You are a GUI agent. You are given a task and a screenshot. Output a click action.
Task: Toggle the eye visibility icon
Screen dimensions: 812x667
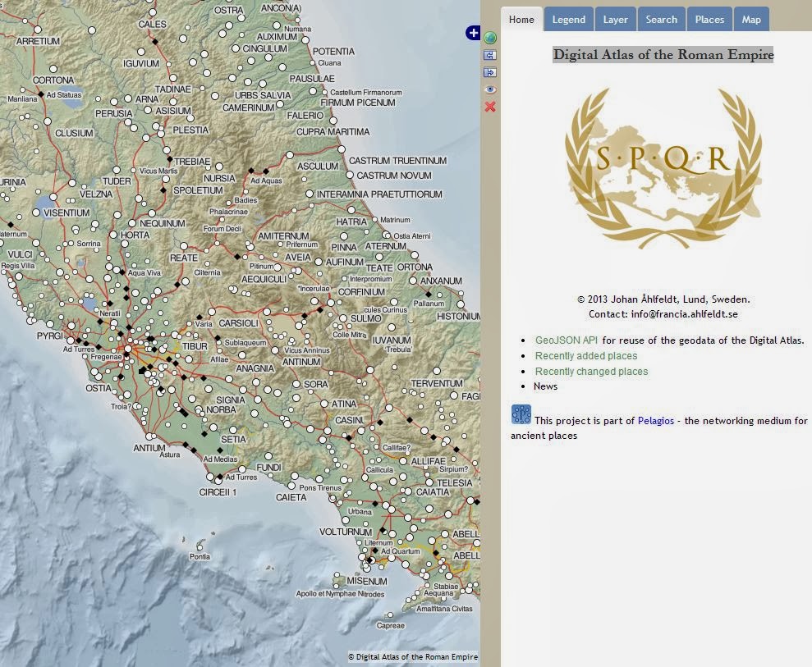pos(490,89)
